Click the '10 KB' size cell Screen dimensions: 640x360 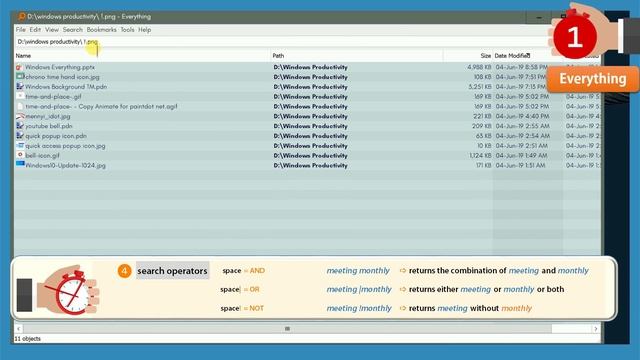[x=484, y=146]
